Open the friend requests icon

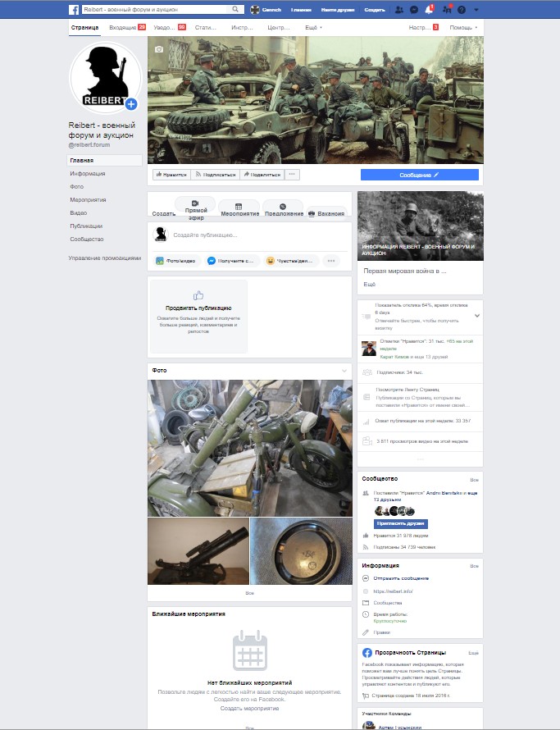(x=398, y=9)
